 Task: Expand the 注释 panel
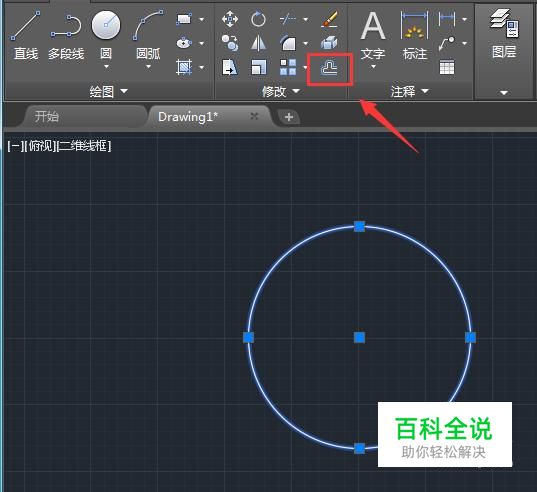(x=410, y=91)
